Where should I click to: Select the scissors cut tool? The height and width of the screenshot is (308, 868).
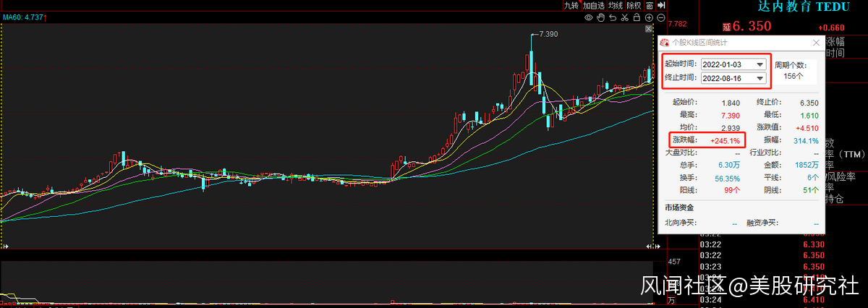[x=625, y=17]
